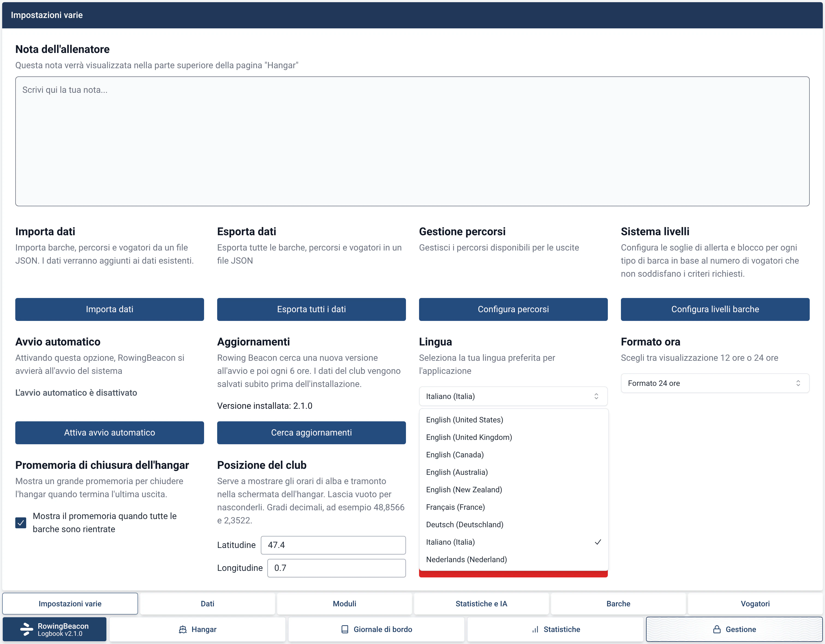Open Configura percorsi

pyautogui.click(x=513, y=309)
